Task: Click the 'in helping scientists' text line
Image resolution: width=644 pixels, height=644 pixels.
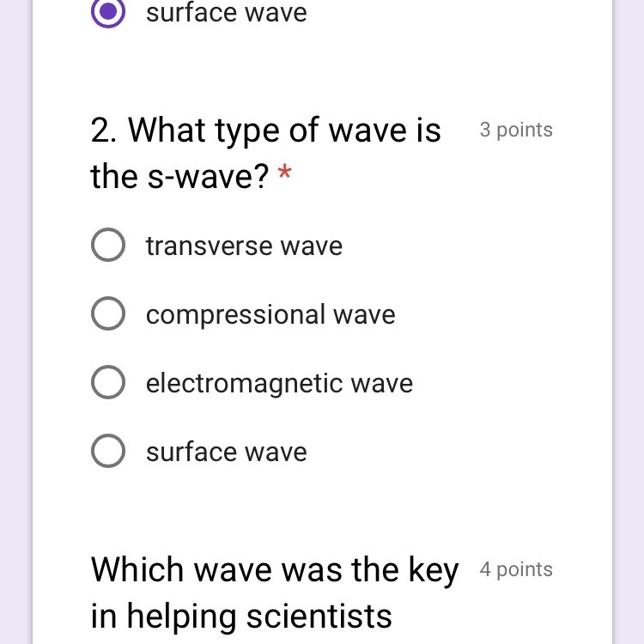Action: pyautogui.click(x=241, y=616)
